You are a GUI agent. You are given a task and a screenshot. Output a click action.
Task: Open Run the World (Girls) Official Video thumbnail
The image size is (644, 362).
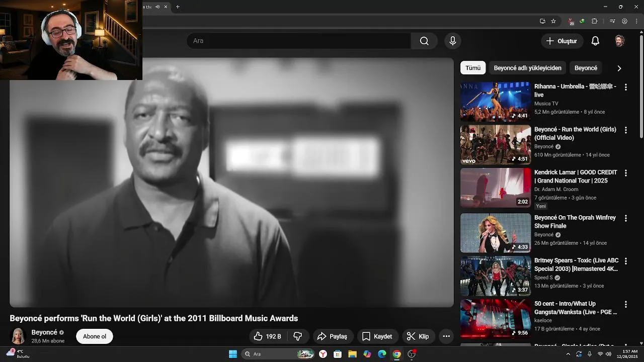tap(496, 145)
